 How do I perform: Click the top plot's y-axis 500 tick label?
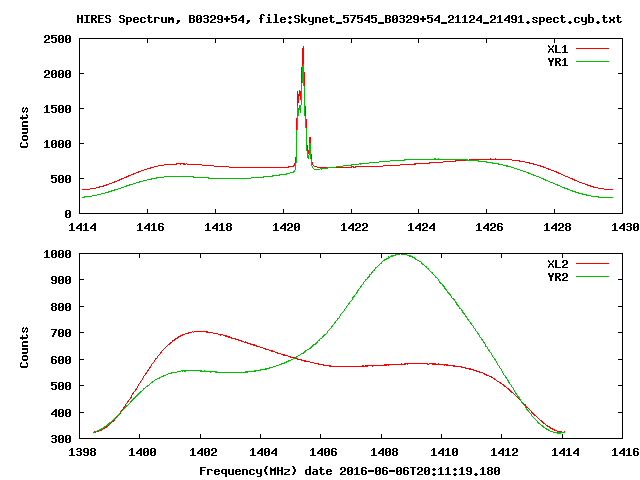(x=61, y=179)
